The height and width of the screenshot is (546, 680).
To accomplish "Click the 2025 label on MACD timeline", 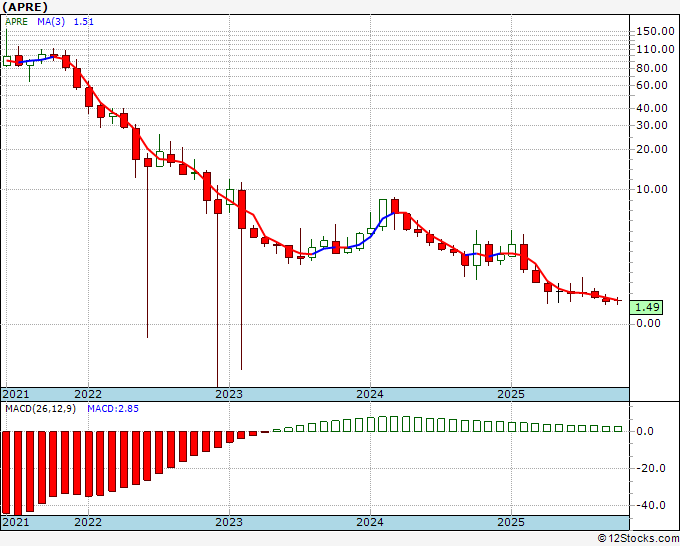I will point(511,522).
